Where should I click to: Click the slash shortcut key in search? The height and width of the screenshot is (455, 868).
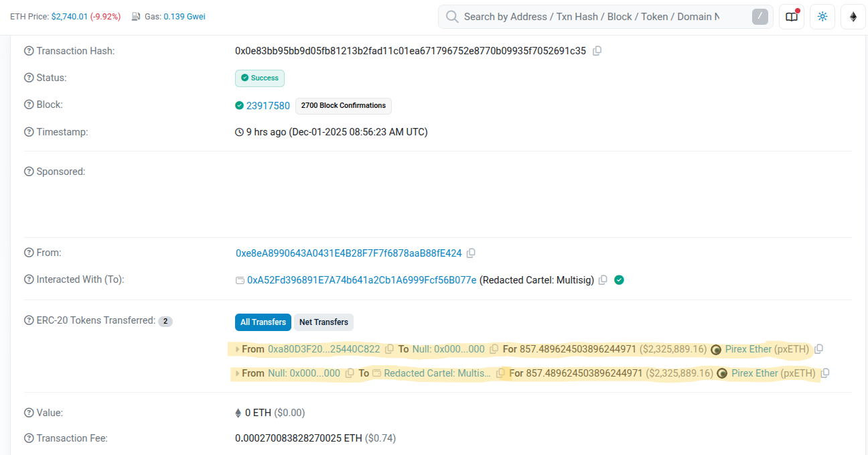click(760, 17)
